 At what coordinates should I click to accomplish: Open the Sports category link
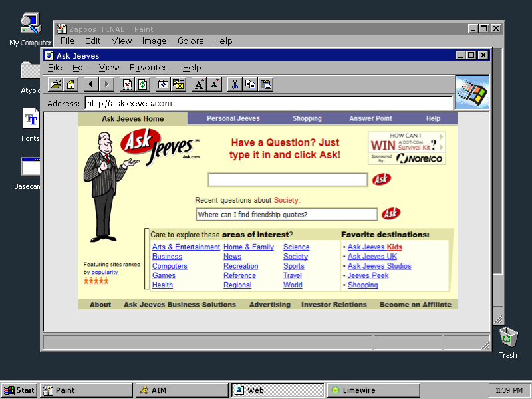click(293, 266)
